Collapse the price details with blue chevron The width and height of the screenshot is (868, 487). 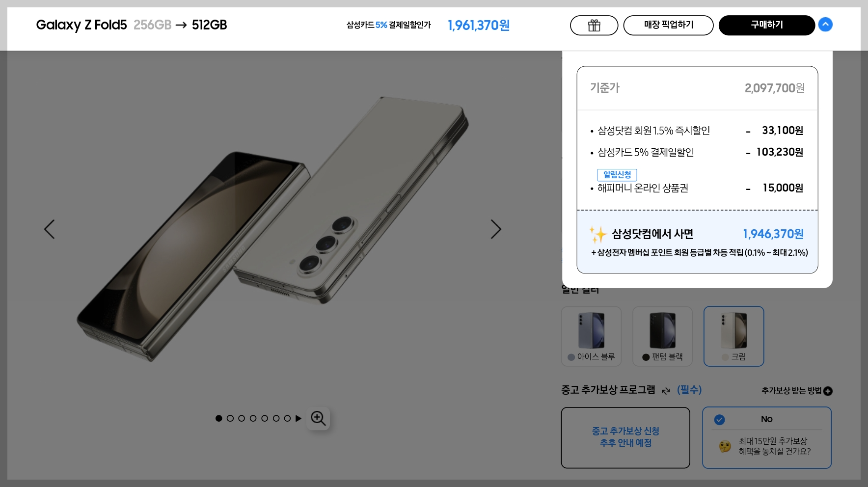click(825, 25)
